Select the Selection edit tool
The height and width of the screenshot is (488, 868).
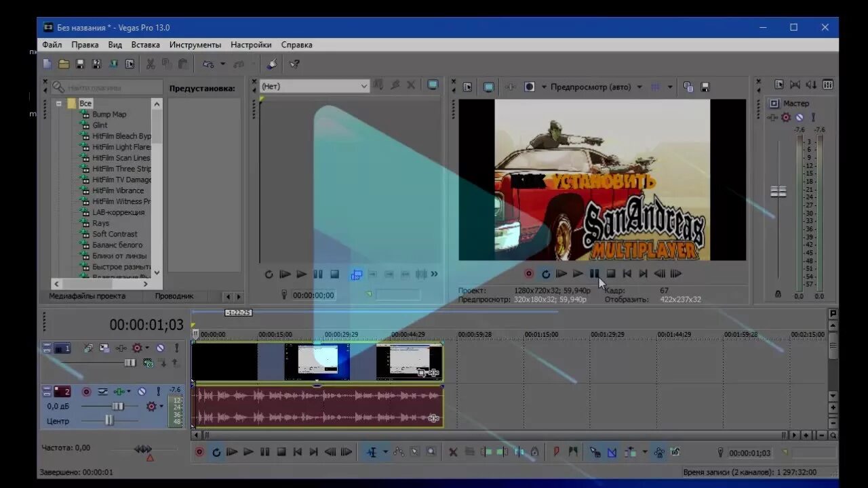pos(414,452)
